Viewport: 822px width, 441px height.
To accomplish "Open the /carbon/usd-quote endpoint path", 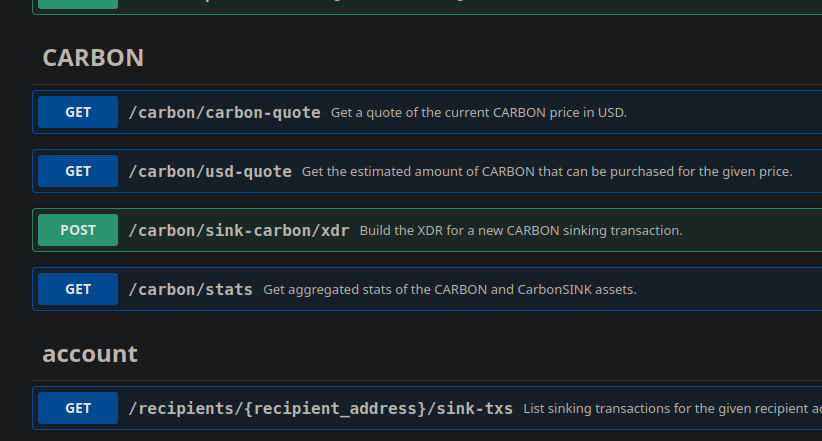I will [x=210, y=171].
